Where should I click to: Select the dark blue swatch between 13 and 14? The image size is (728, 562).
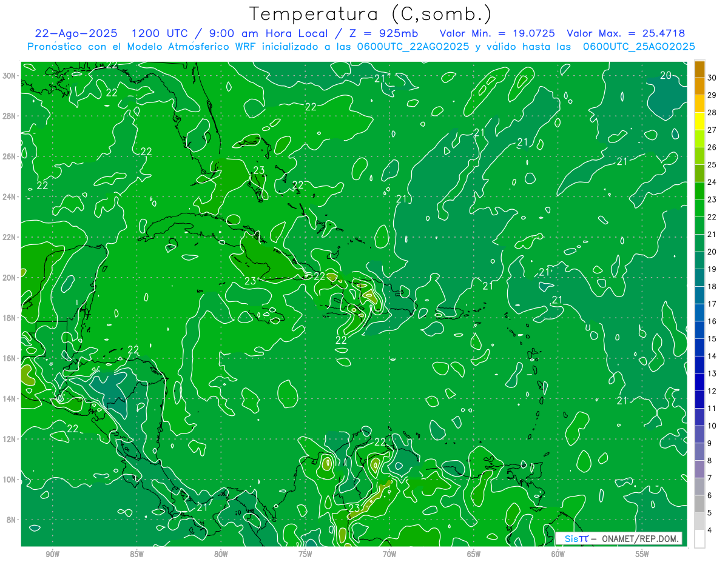699,365
